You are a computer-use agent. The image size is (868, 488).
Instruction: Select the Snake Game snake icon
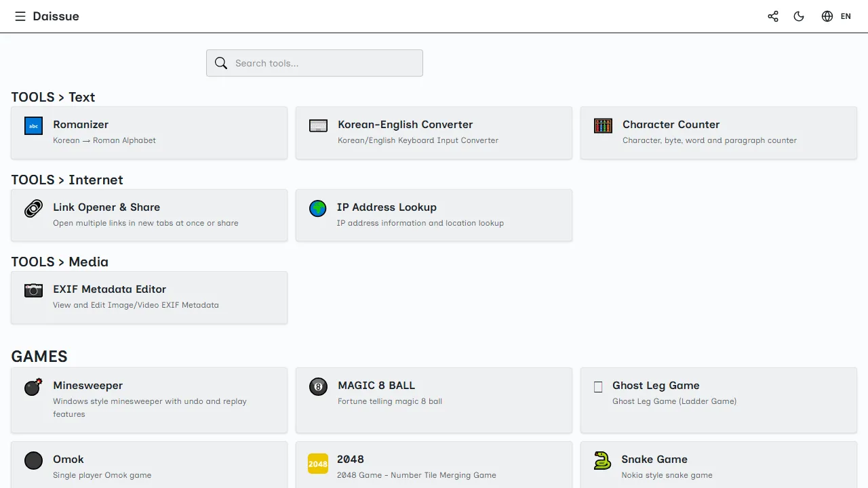(x=603, y=460)
